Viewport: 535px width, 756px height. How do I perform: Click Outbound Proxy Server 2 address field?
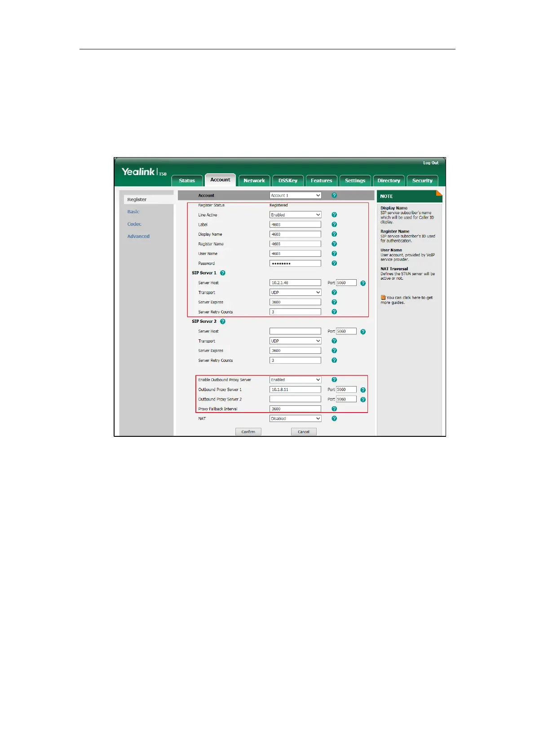[x=296, y=399]
